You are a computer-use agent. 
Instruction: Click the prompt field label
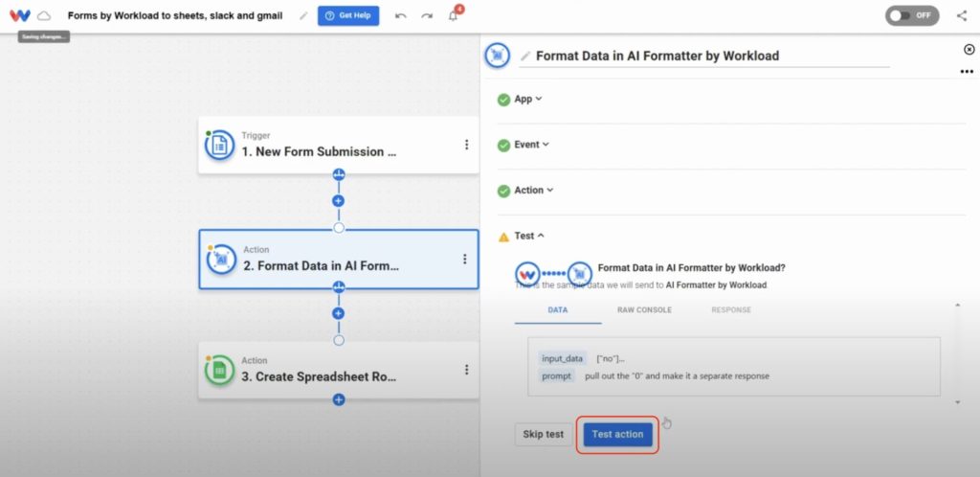(556, 376)
